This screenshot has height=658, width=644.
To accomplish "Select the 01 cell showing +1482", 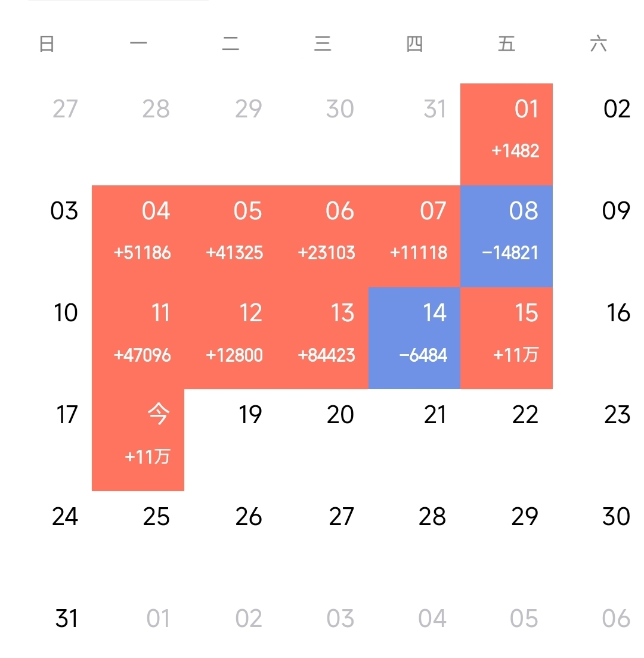I will [x=506, y=134].
